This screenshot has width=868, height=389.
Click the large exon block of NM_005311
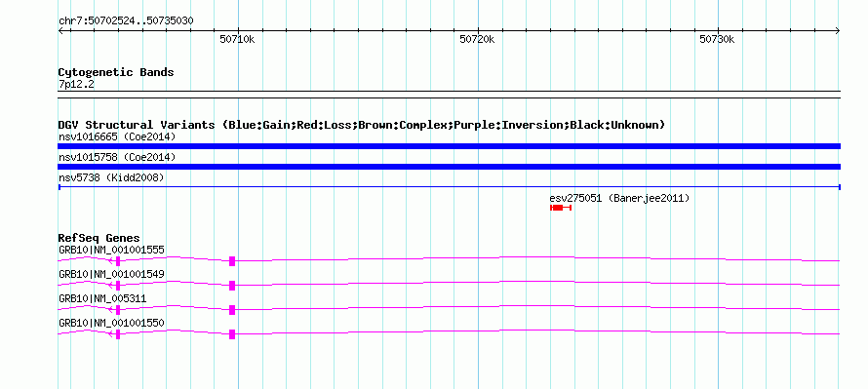232,310
